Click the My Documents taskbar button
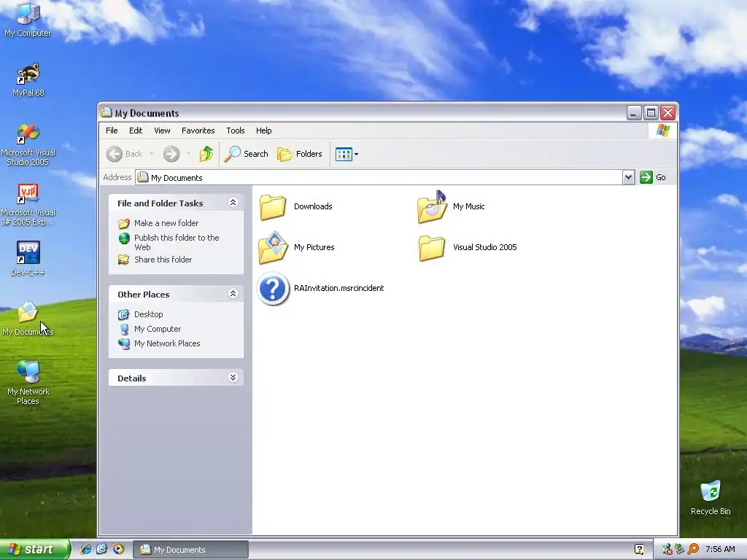 (190, 550)
